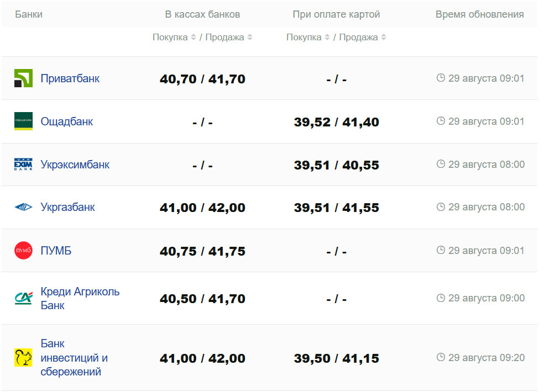The image size is (555, 392).
Task: Open the Ощадбанк link
Action: pos(67,121)
